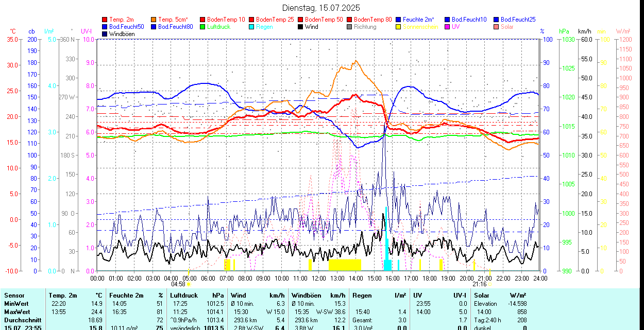Click the green Luftdruck legend square

(202, 27)
